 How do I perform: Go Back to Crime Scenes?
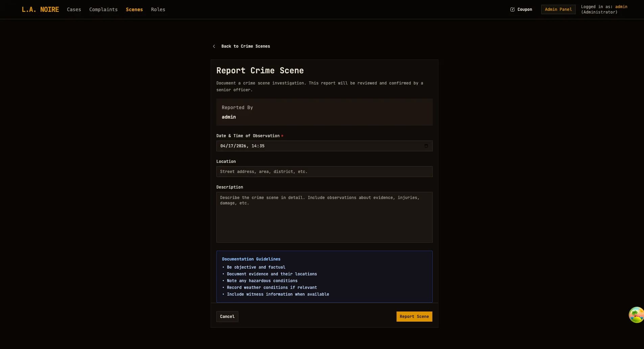[x=242, y=46]
